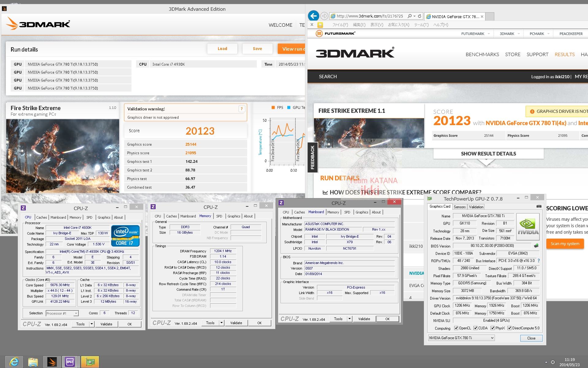Click the Close button in GPU-Z
The width and height of the screenshot is (588, 368).
[x=531, y=338]
